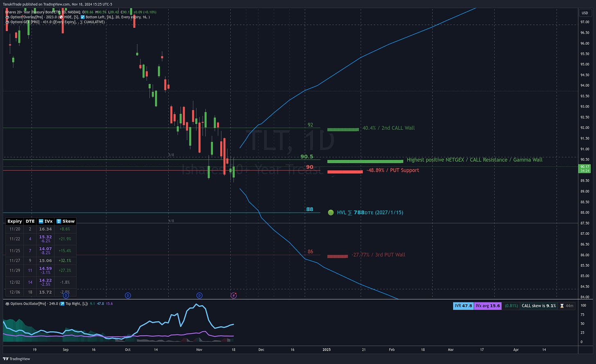Screen dimensions: 596x364
Task: Click the 11/20 expiry row
Action: point(41,229)
